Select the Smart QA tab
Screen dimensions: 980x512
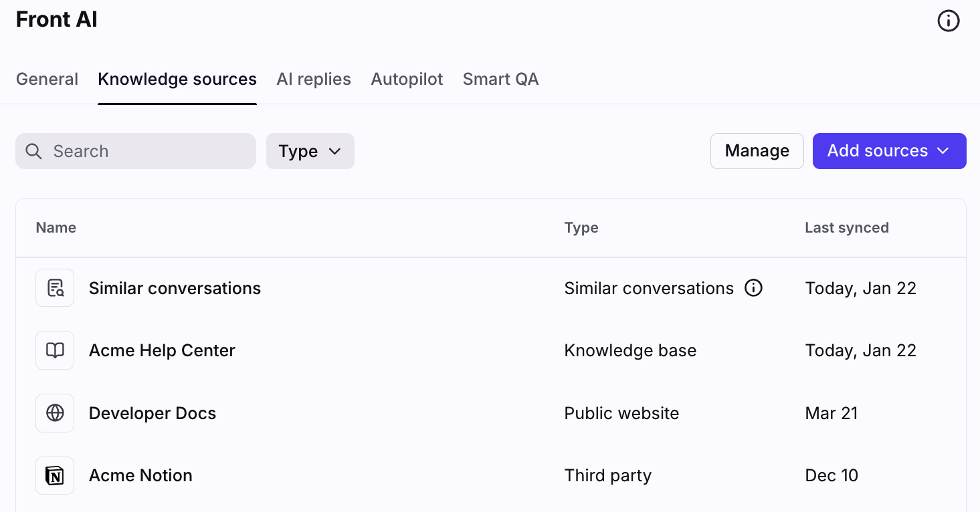pos(500,79)
